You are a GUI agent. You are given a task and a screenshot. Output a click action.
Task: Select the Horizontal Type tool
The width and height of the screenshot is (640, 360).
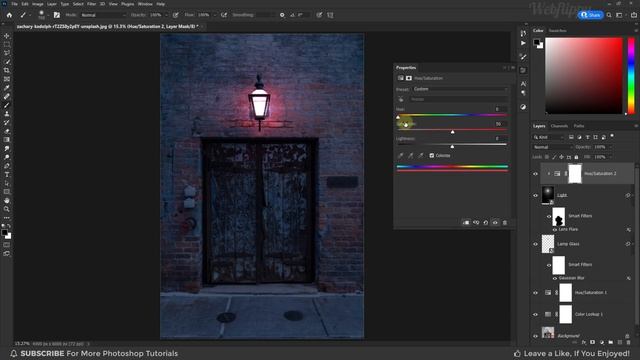pos(7,174)
